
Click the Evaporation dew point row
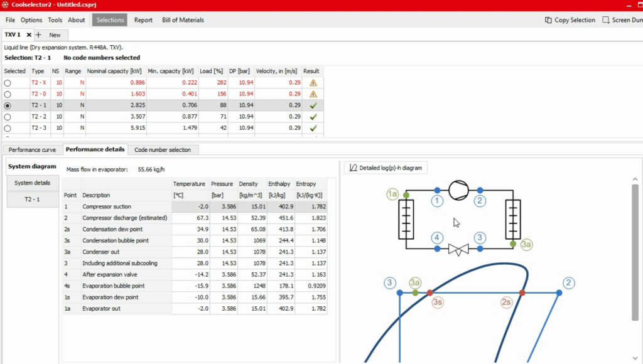click(x=195, y=297)
